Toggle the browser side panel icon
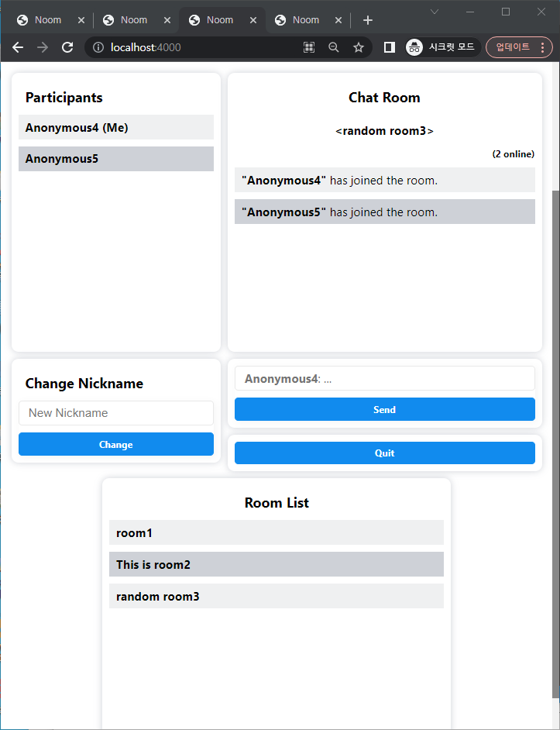The width and height of the screenshot is (560, 730). pos(390,47)
